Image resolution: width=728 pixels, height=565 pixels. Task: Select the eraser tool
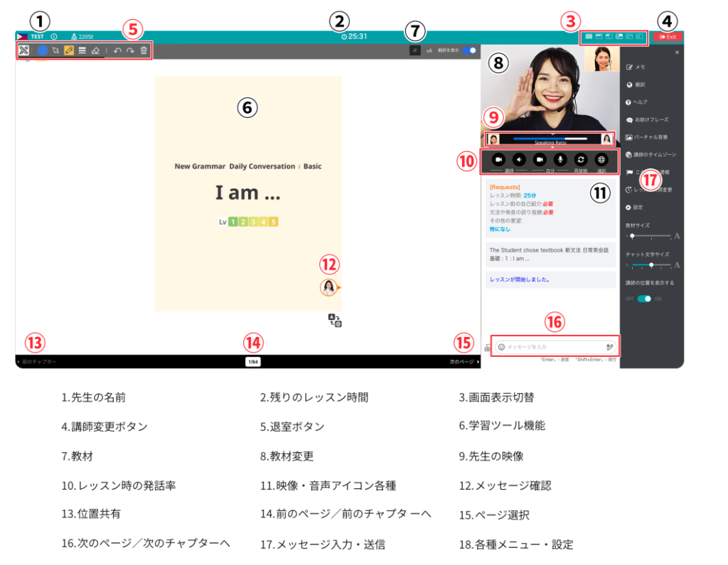(96, 50)
